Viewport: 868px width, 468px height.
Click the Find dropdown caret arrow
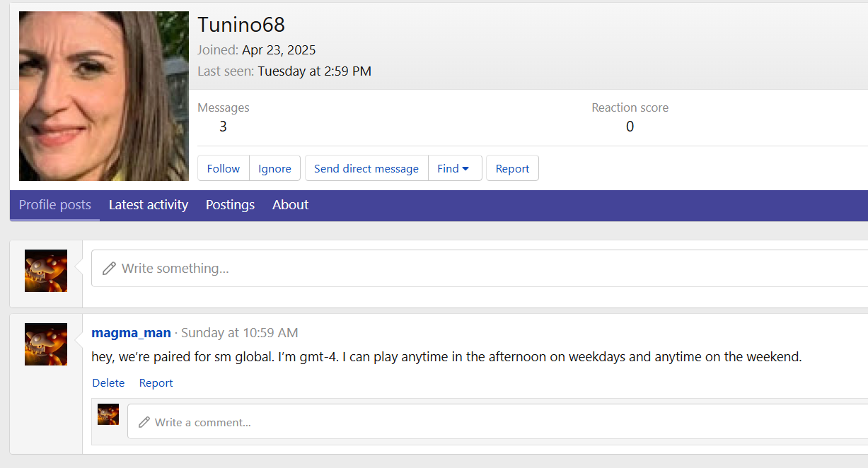pyautogui.click(x=465, y=168)
